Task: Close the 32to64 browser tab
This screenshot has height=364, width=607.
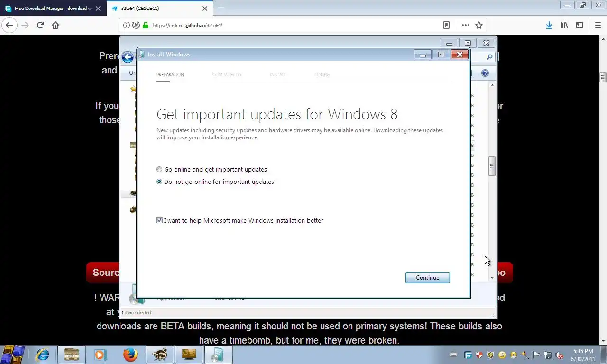Action: coord(205,8)
